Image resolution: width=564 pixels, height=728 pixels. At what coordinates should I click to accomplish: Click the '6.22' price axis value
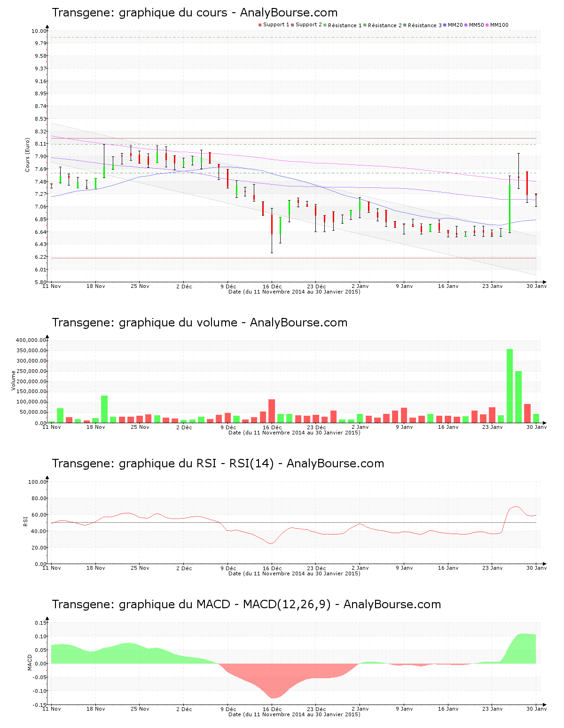pos(40,257)
